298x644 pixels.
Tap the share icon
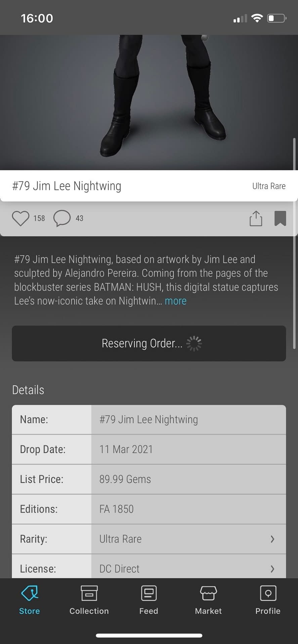[256, 218]
